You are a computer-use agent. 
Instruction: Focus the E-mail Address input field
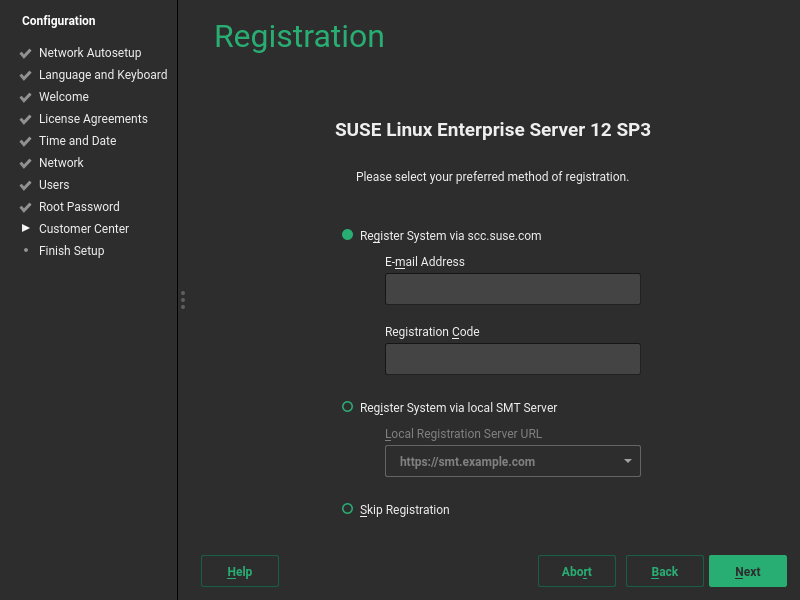pos(512,289)
